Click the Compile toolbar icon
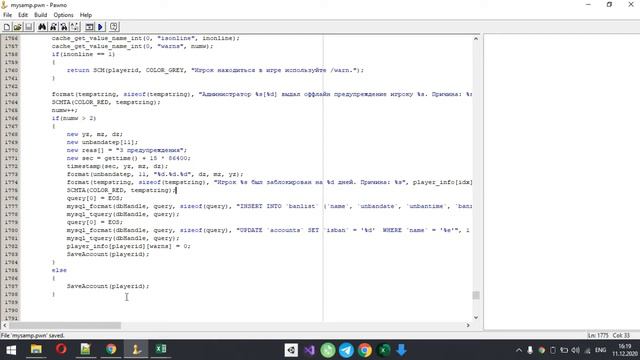 tap(89, 27)
